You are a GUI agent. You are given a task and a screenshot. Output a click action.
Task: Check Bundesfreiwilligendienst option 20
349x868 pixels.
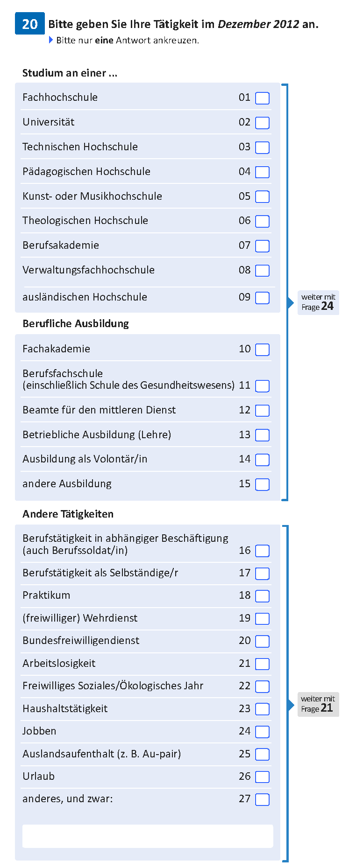(263, 641)
